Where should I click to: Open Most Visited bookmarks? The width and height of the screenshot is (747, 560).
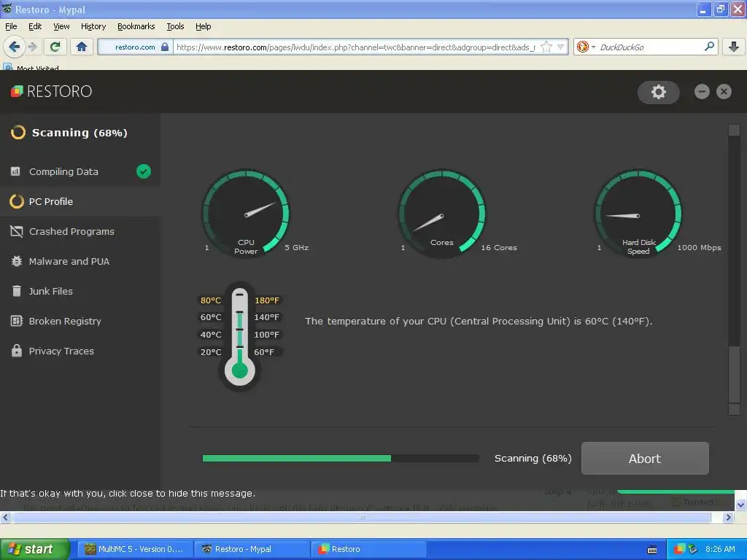[31, 68]
